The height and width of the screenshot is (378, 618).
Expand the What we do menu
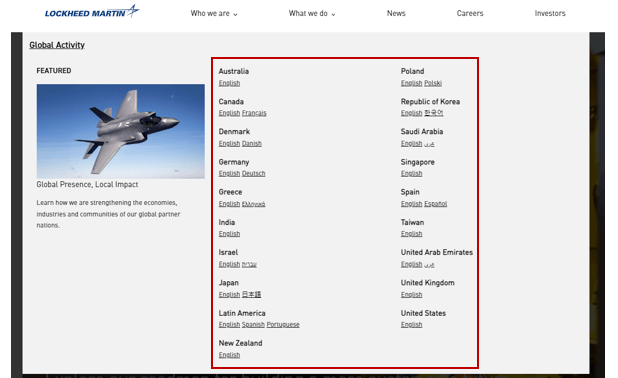312,13
